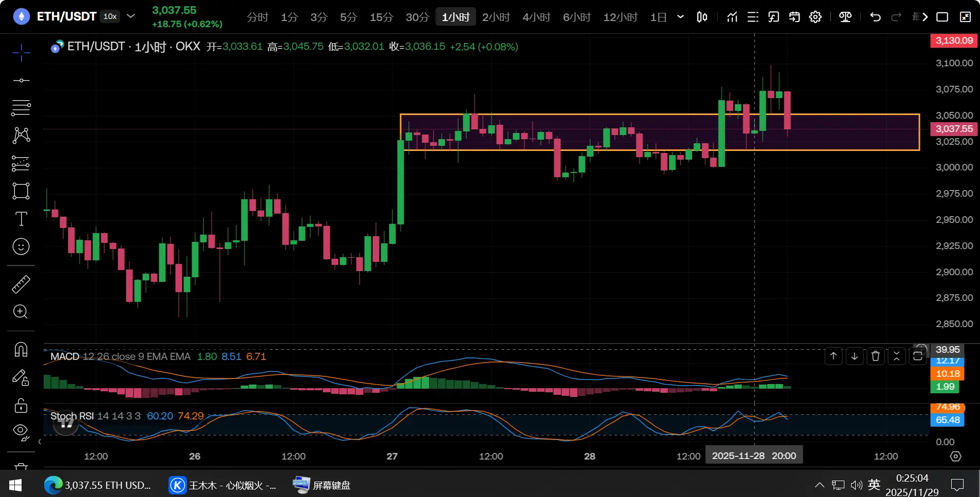Image resolution: width=980 pixels, height=497 pixels.
Task: Select the crosshair cursor tool
Action: coord(21,52)
